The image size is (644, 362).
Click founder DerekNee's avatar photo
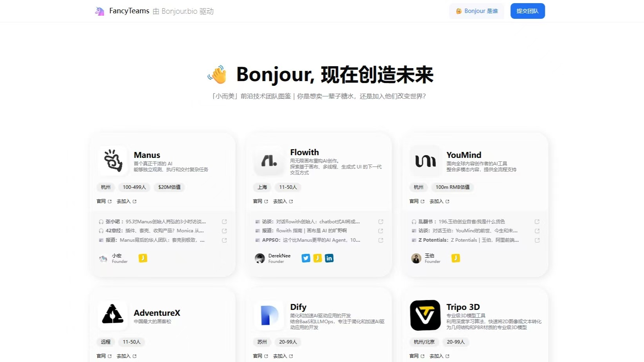[259, 259]
